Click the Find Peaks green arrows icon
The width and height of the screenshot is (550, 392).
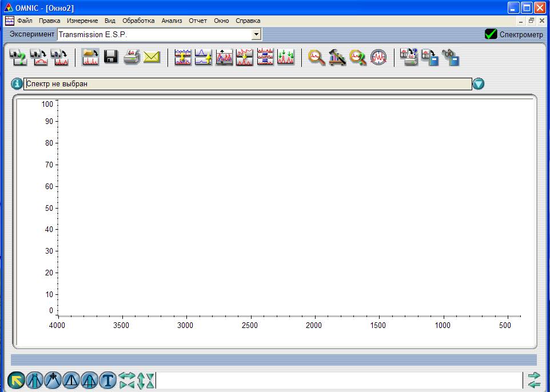tap(286, 57)
